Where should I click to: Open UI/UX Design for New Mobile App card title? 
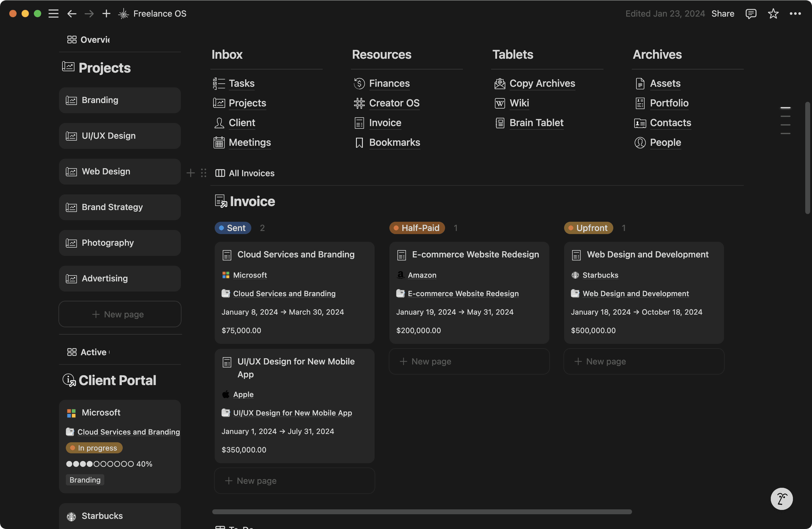point(296,368)
